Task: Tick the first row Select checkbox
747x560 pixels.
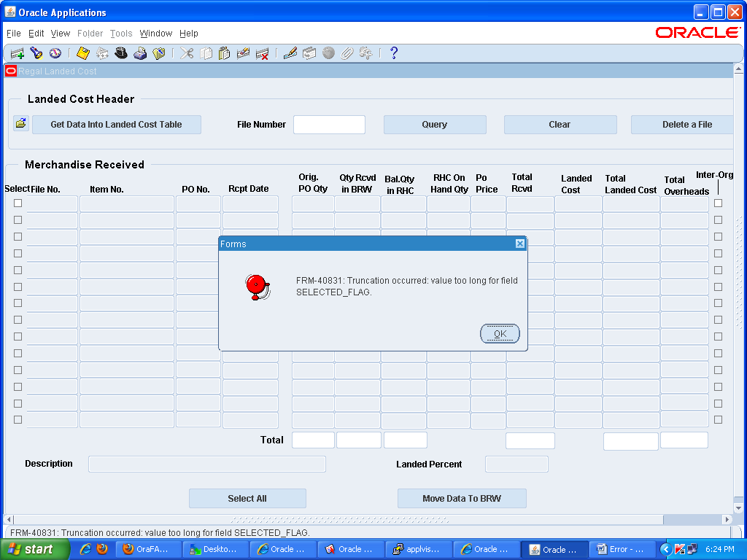Action: pyautogui.click(x=18, y=203)
